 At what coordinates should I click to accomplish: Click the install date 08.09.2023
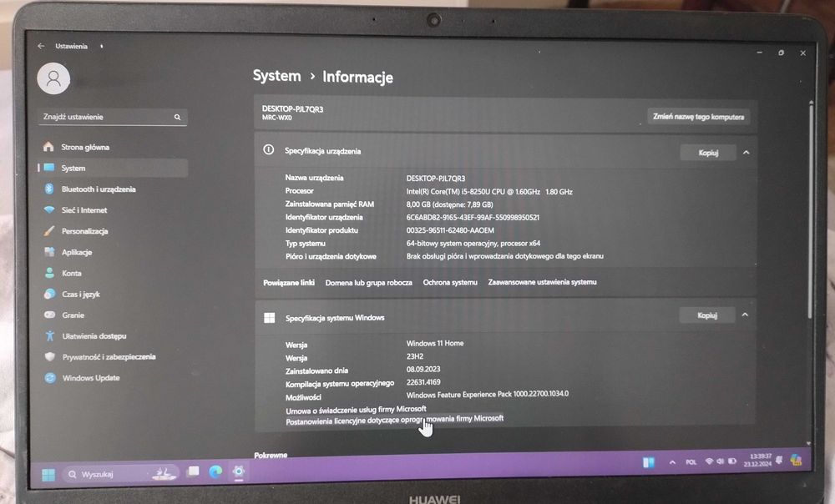click(x=423, y=369)
